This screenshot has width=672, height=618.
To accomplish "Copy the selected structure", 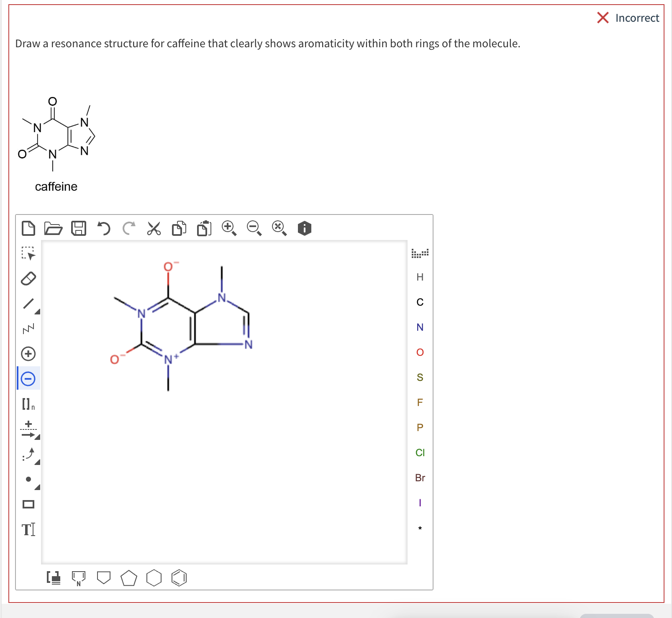I will coord(179,228).
